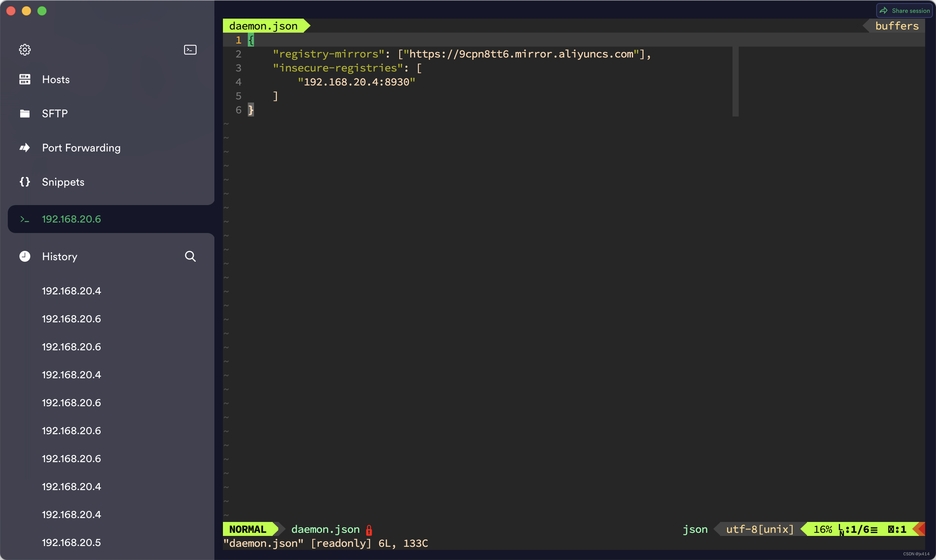The height and width of the screenshot is (560, 936).
Task: Open the settings gear icon
Action: point(25,50)
